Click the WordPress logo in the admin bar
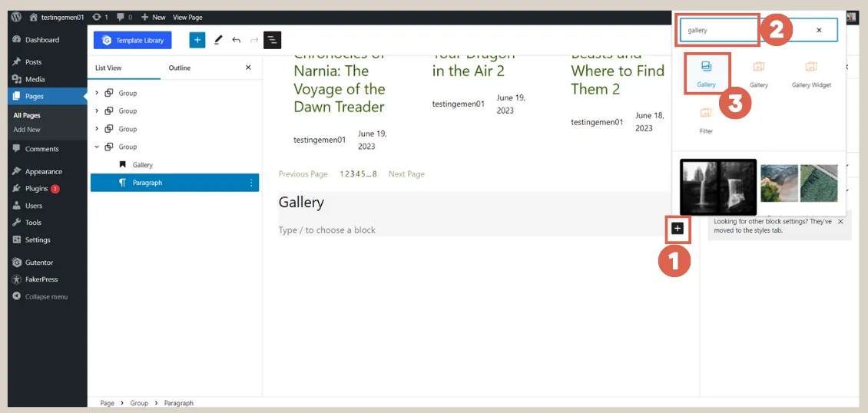 [x=16, y=17]
